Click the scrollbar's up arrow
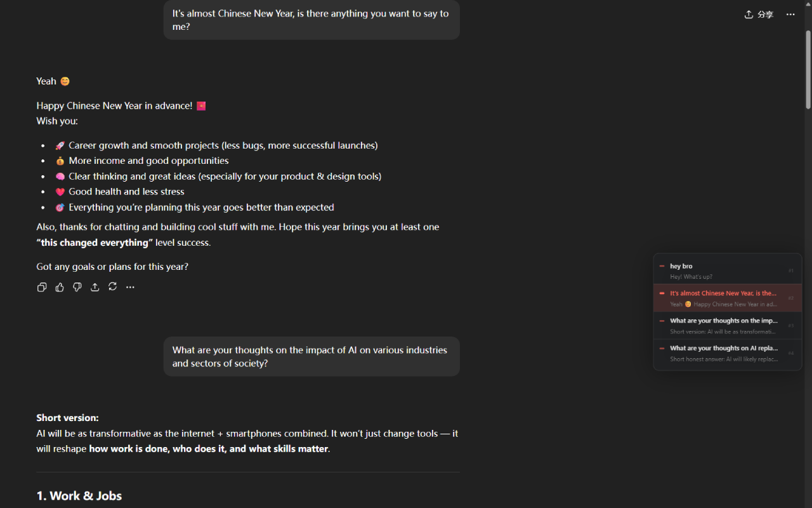The width and height of the screenshot is (812, 508). click(x=807, y=4)
